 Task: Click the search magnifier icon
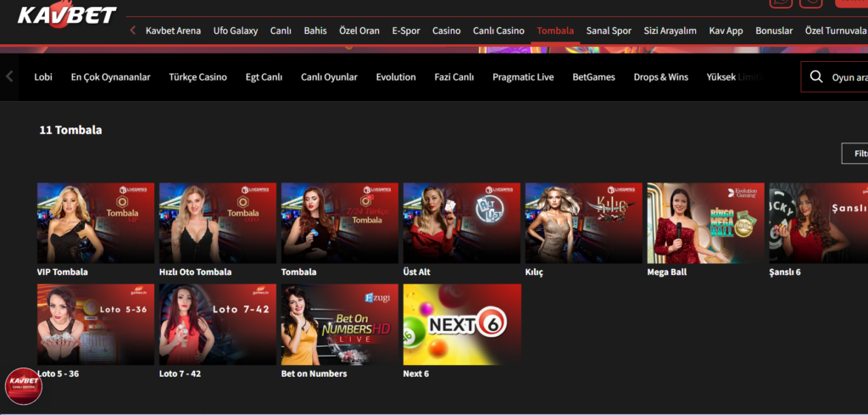coord(816,77)
